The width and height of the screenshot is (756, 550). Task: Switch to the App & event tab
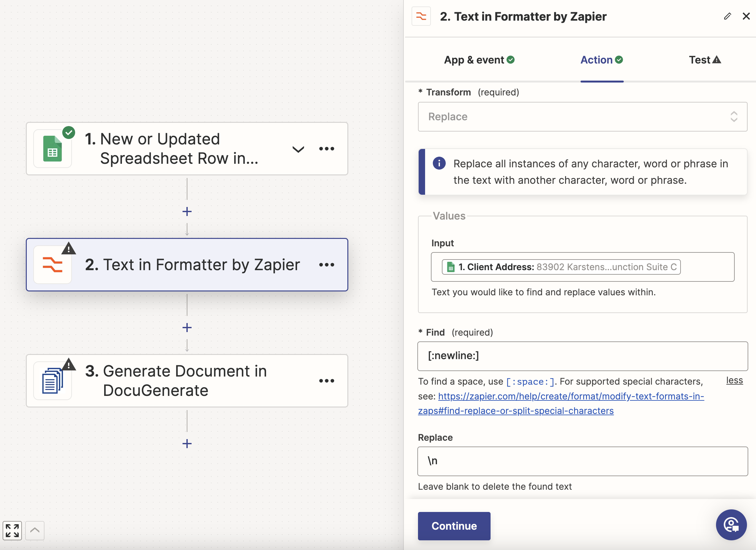(479, 60)
